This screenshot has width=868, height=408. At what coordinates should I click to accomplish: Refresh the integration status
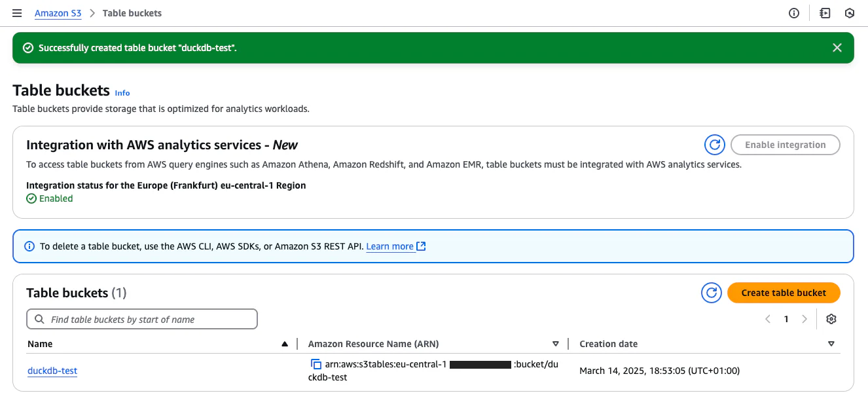click(x=715, y=145)
